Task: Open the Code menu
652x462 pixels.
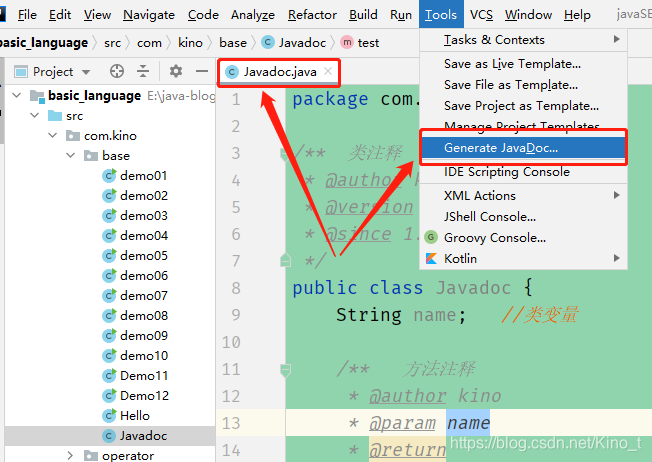Action: 203,15
